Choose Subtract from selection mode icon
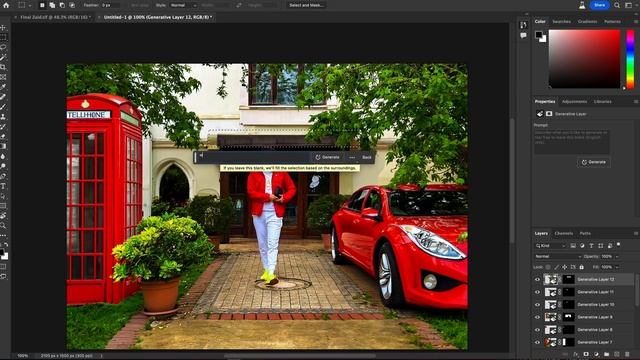 click(62, 5)
